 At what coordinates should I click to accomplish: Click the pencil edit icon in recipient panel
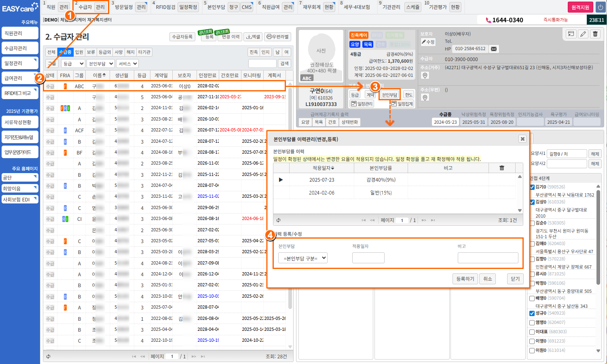pos(583,34)
